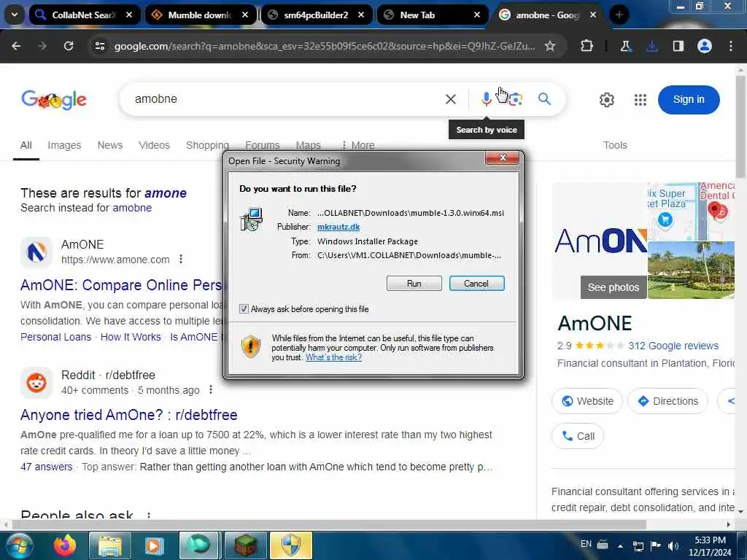Open People also ask three-dot menu
Viewport: 747px width, 560px height.
(149, 515)
